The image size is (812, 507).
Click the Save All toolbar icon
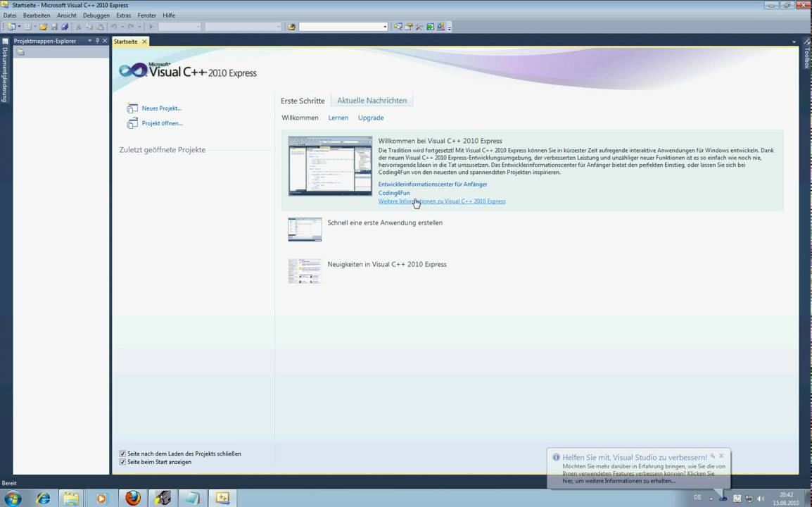pyautogui.click(x=65, y=27)
